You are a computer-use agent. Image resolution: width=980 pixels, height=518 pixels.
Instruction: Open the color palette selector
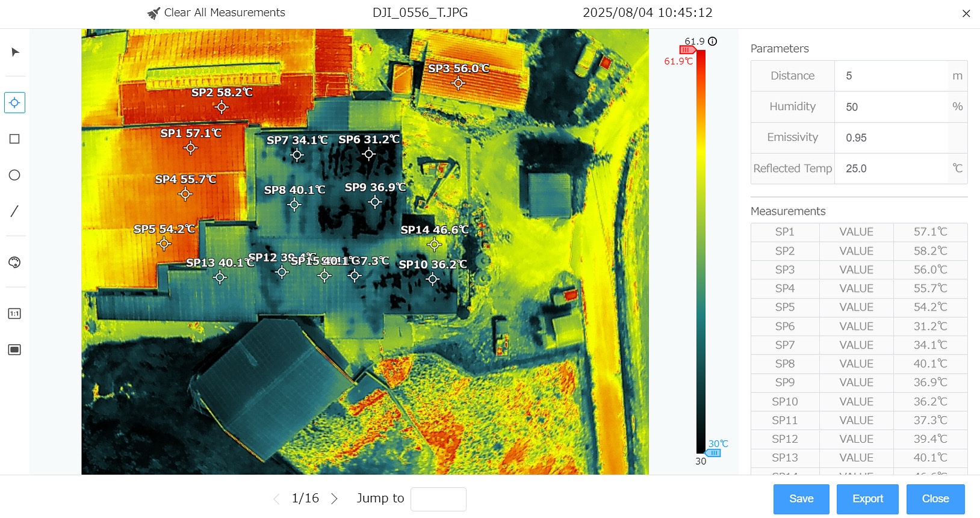click(x=14, y=262)
